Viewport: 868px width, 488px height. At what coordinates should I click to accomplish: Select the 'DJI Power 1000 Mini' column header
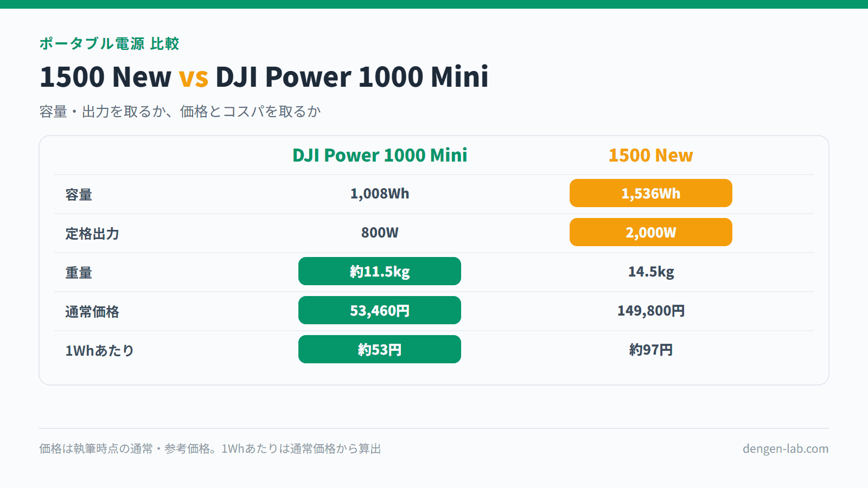tap(380, 156)
